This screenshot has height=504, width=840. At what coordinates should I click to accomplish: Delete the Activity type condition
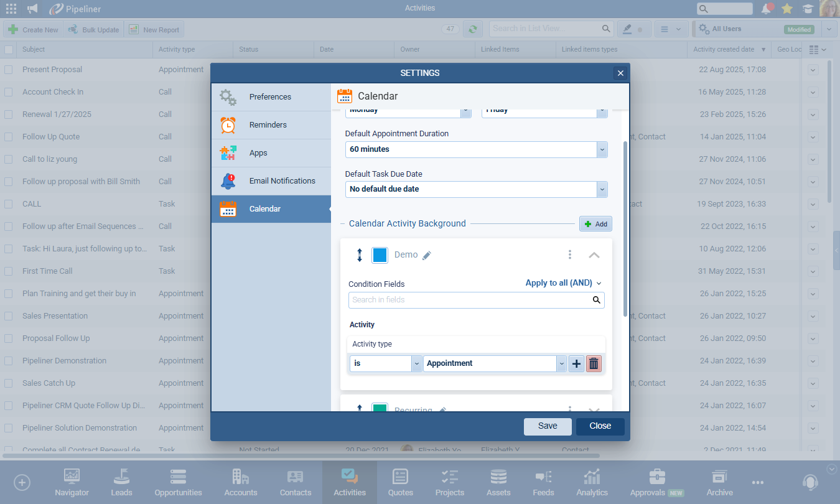tap(594, 363)
